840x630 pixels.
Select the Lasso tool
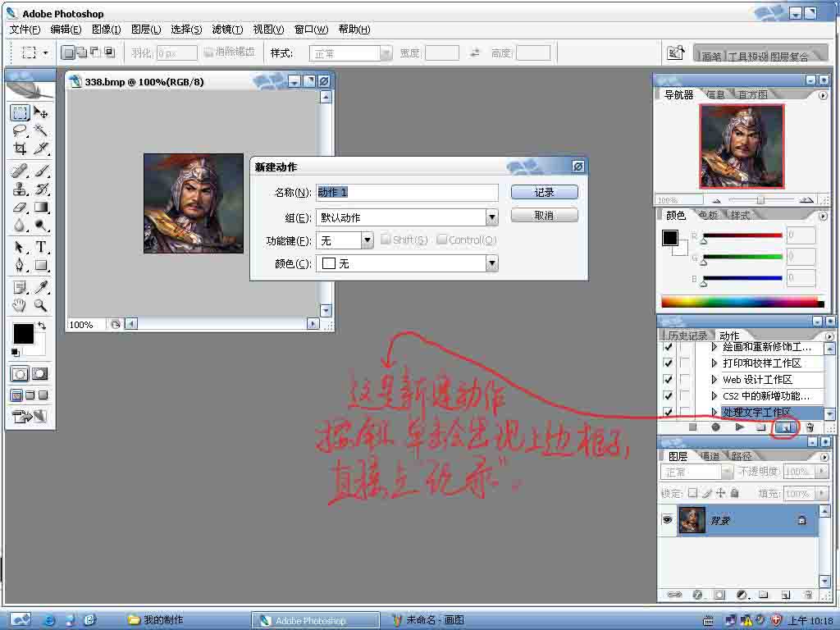pos(20,130)
